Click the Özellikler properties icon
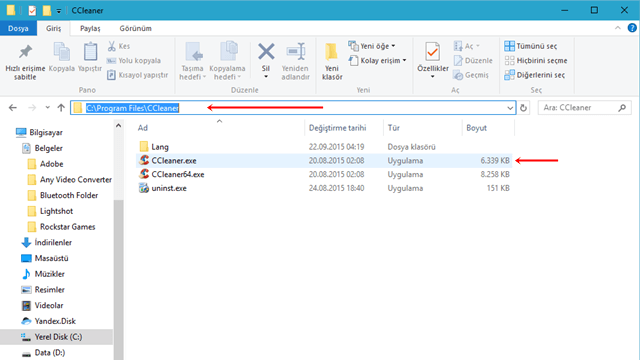This screenshot has width=640, height=360. pyautogui.click(x=432, y=53)
